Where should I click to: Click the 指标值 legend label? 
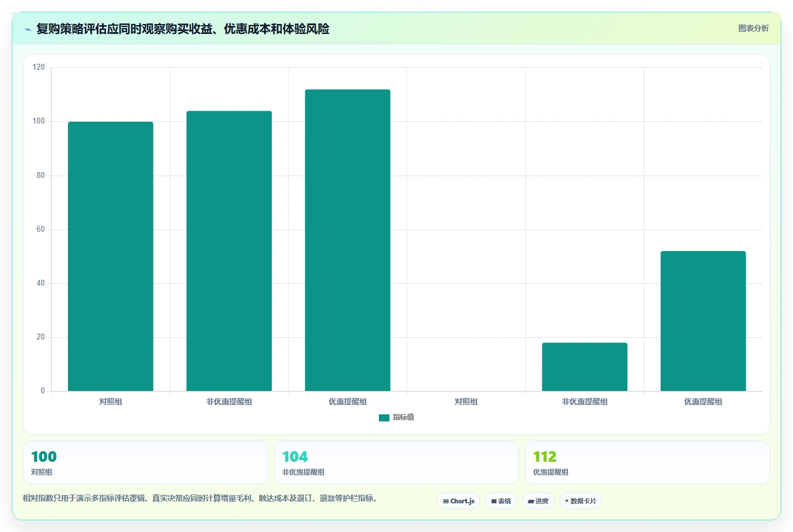tap(403, 417)
